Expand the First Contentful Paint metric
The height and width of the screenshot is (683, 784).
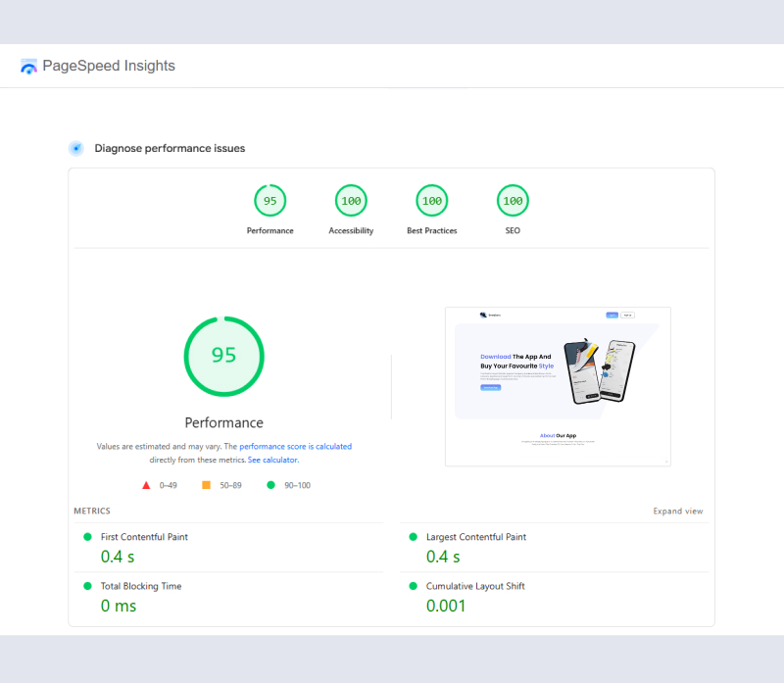(144, 537)
